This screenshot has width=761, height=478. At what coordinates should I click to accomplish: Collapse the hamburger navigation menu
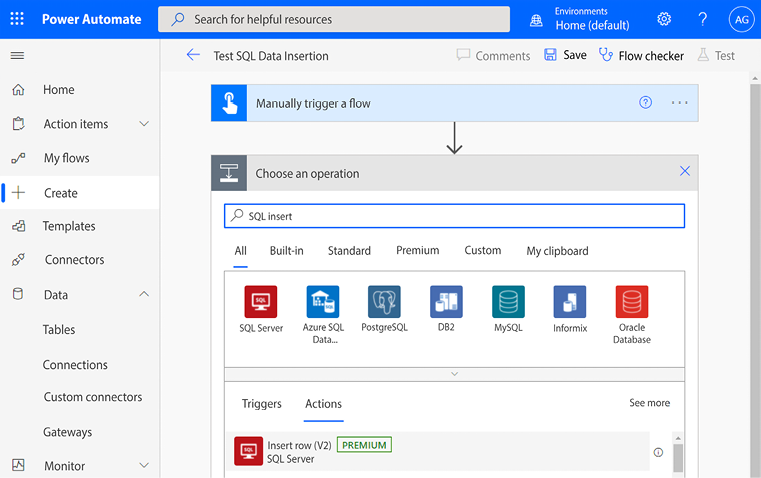tap(17, 55)
